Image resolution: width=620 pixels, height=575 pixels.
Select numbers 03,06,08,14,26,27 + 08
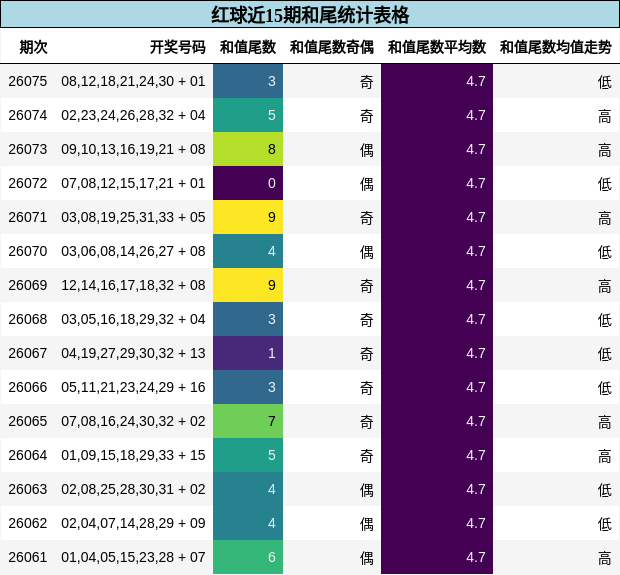(x=133, y=251)
